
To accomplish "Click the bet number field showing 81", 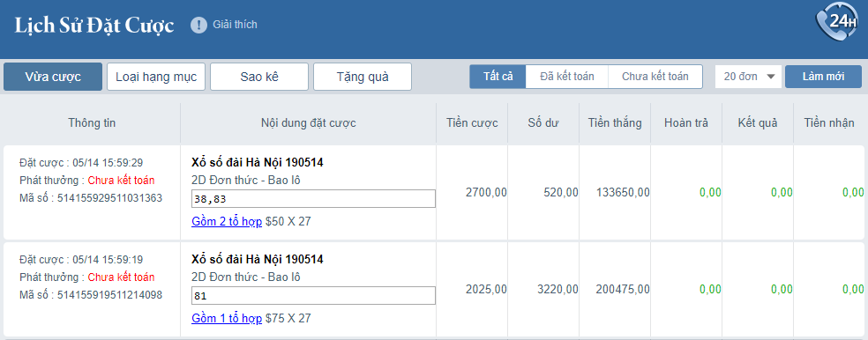I will tap(313, 296).
